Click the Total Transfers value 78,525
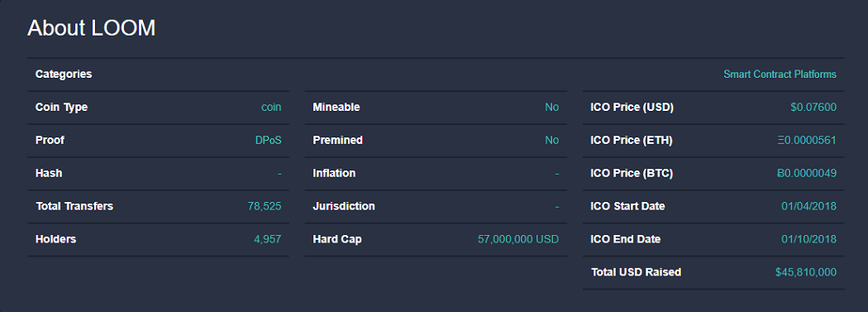Screen dimensions: 868x312 265,206
